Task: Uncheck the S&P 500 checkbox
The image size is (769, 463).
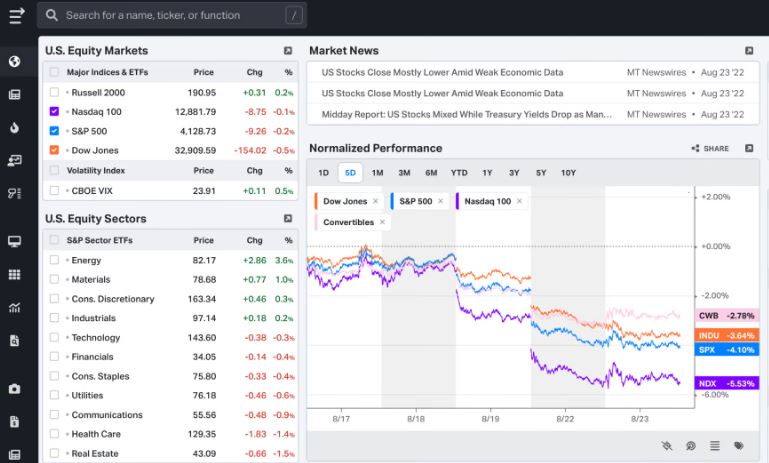Action: (x=54, y=131)
